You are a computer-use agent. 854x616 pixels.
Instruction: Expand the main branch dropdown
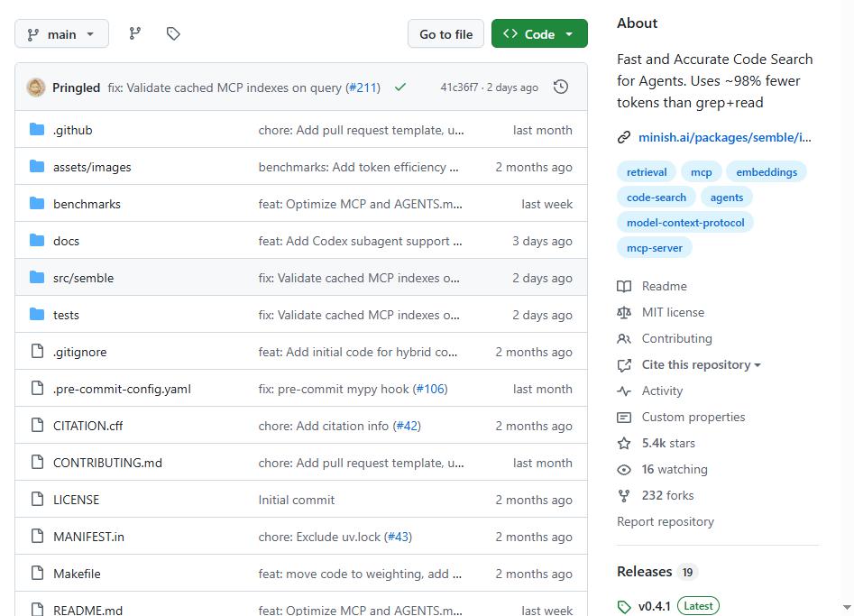click(61, 33)
